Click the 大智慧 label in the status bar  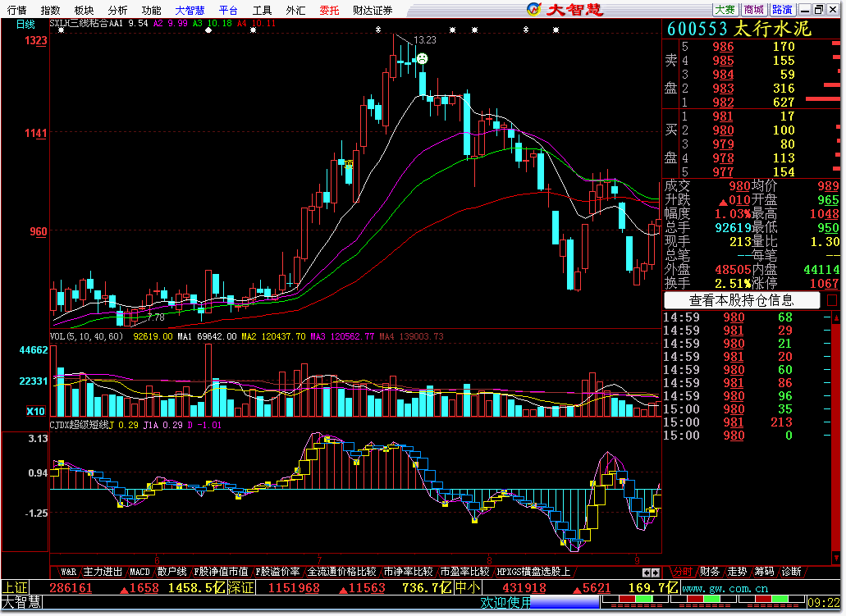coord(21,602)
